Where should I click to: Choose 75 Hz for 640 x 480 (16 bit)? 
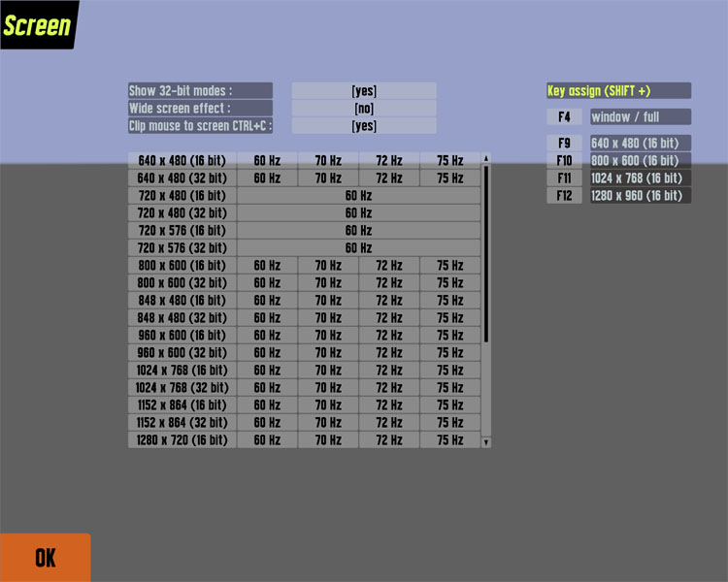pyautogui.click(x=449, y=161)
